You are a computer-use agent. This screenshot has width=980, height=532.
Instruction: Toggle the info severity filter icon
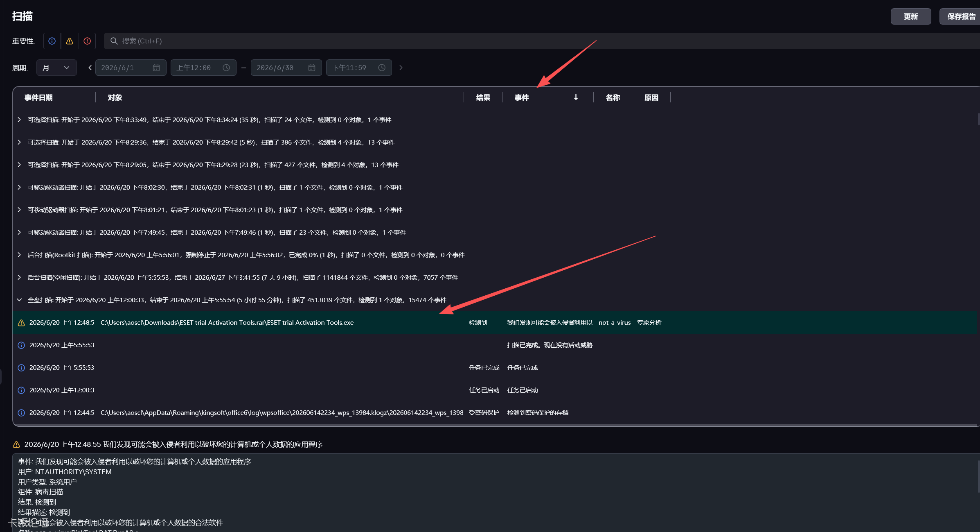[x=52, y=41]
